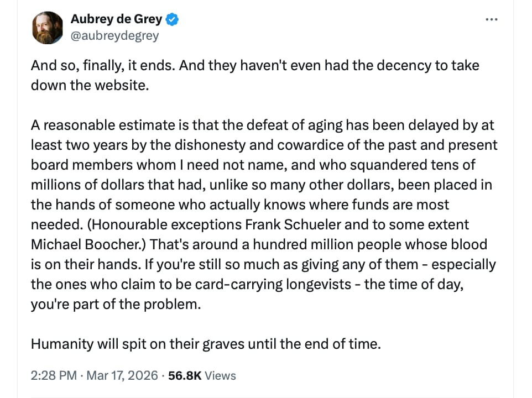The height and width of the screenshot is (398, 532).
Task: Open Aubrey de Grey's profile avatar
Action: (48, 28)
